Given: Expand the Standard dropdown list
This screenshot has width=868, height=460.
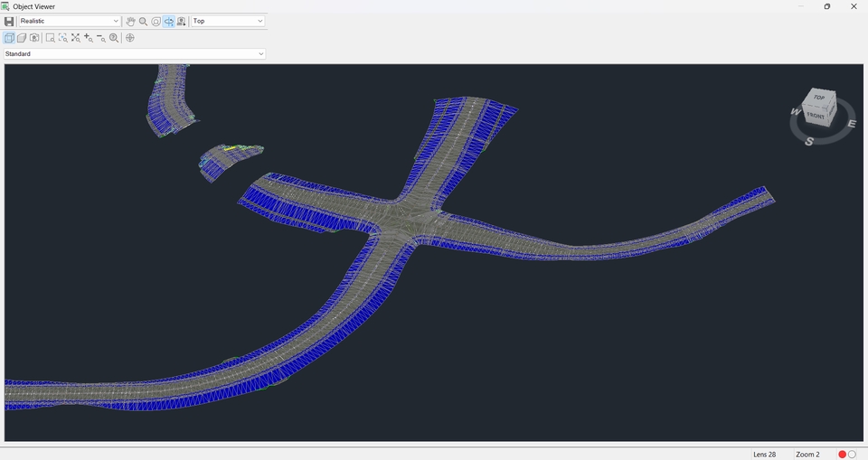Looking at the screenshot, I should point(261,54).
